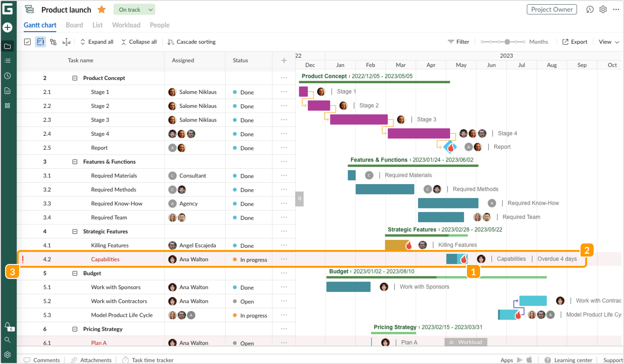Open three-dot menu for Capabilities row
The width and height of the screenshot is (624, 364).
pos(284,259)
